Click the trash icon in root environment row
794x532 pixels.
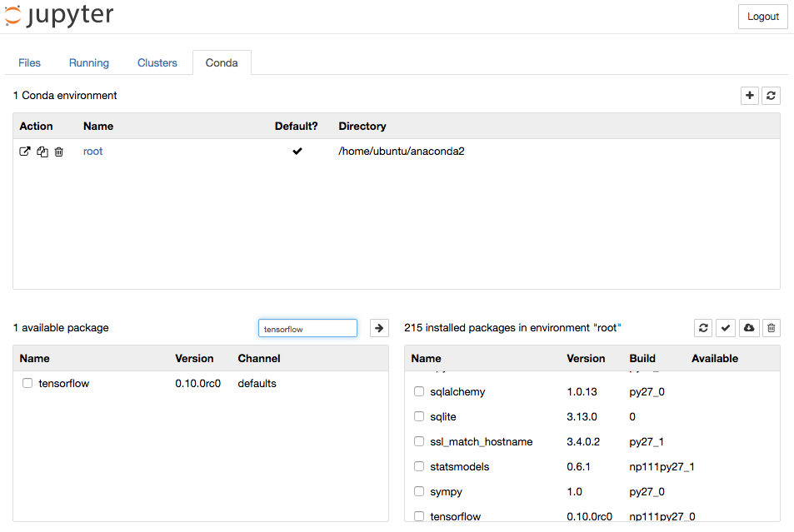(59, 152)
